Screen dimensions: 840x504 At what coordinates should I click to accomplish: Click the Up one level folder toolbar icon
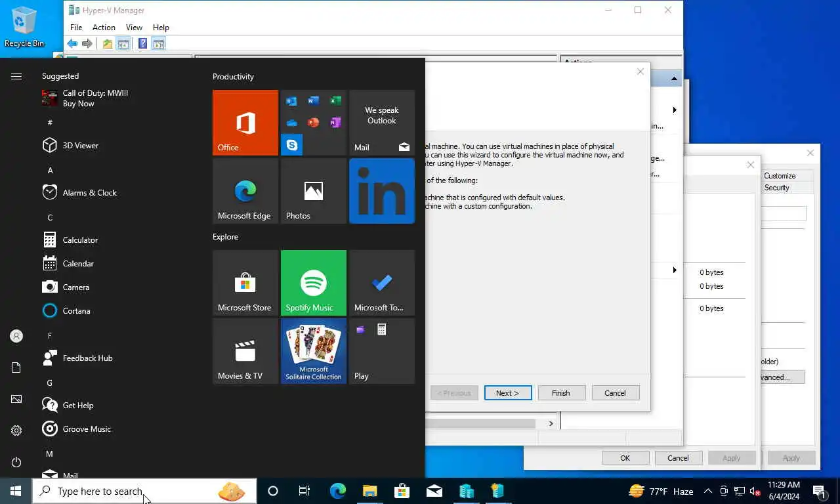click(108, 44)
